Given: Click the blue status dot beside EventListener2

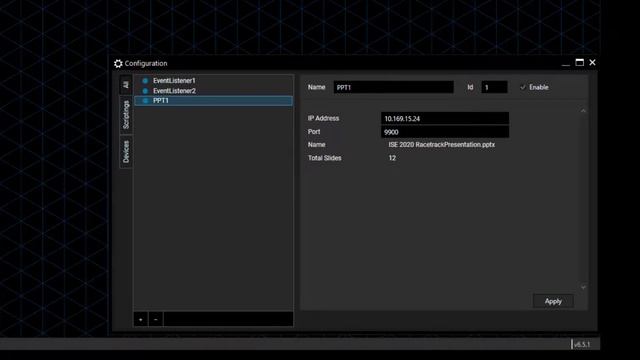Looking at the screenshot, I should click(x=145, y=91).
